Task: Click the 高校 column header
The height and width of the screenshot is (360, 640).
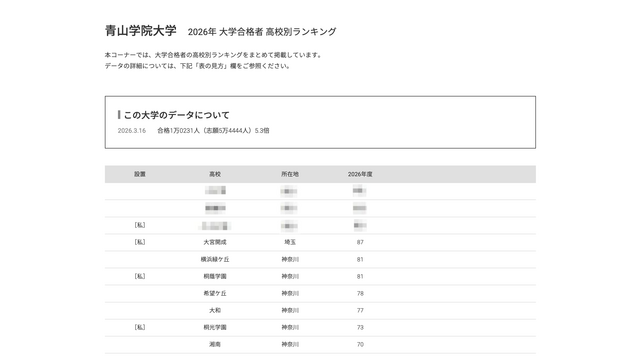Action: click(x=215, y=174)
